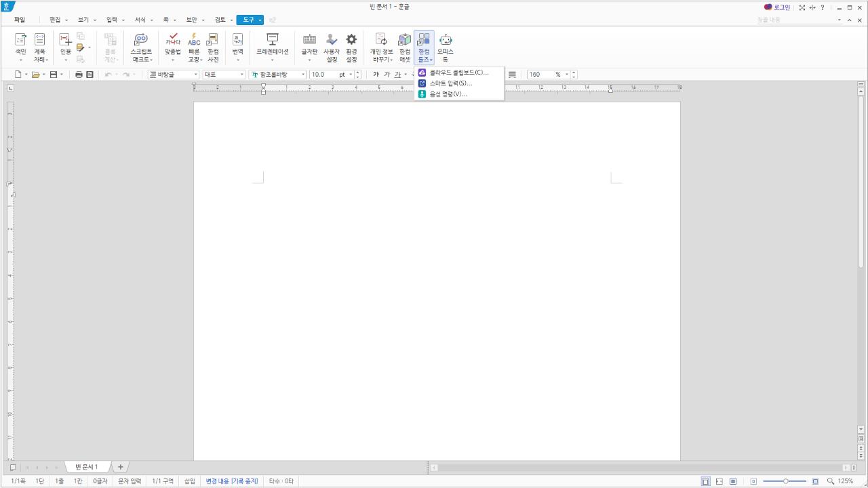The width and height of the screenshot is (868, 488).
Task: Click the open folder icon
Action: pos(36,75)
